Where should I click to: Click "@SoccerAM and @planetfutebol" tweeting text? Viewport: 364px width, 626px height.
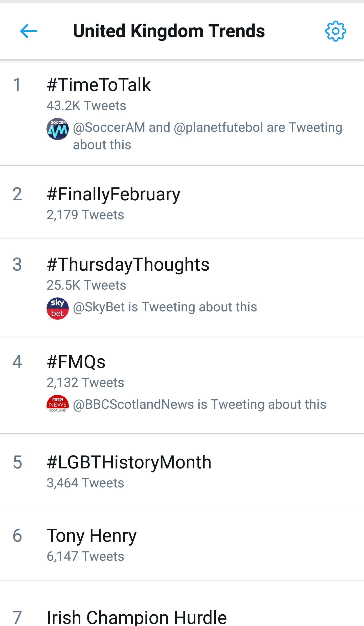(207, 128)
